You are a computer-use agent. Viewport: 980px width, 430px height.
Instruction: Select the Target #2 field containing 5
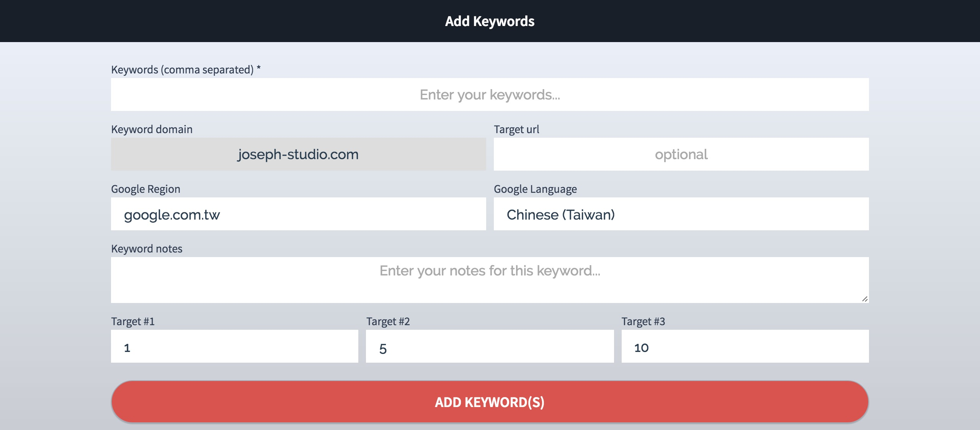490,346
